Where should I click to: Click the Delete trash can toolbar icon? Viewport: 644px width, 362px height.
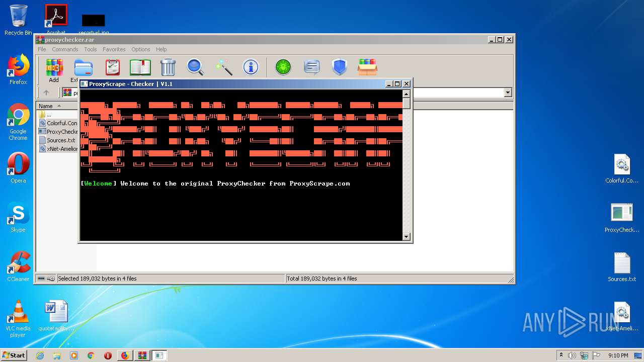168,67
